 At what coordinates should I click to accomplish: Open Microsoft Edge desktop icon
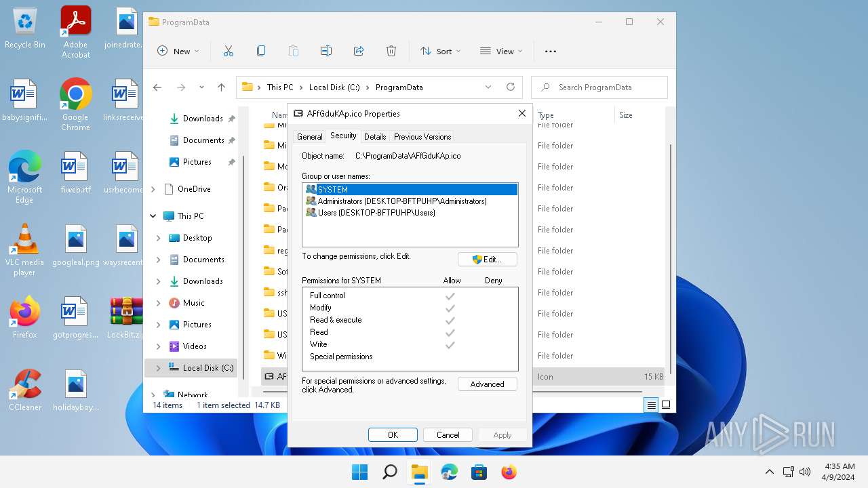pos(25,177)
